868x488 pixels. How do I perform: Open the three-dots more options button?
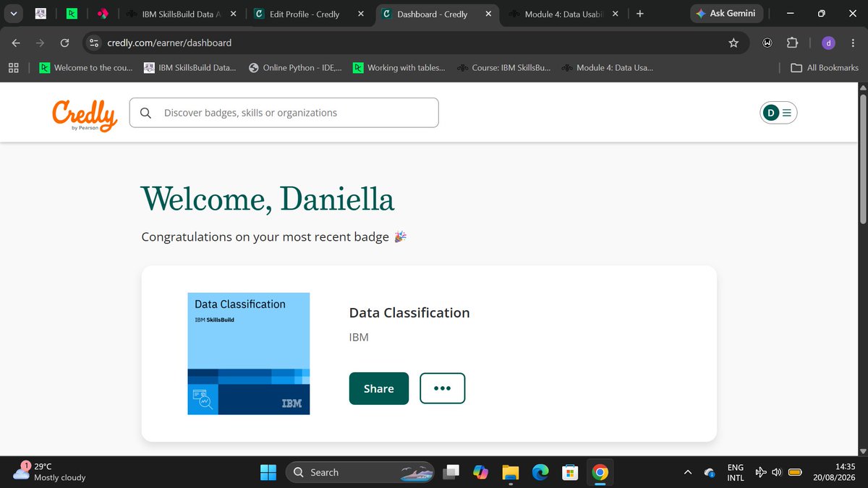click(x=443, y=388)
